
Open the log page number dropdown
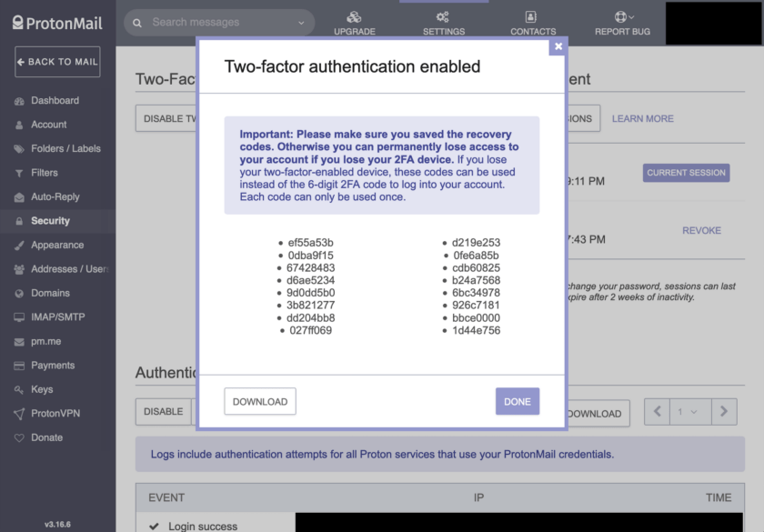(690, 412)
